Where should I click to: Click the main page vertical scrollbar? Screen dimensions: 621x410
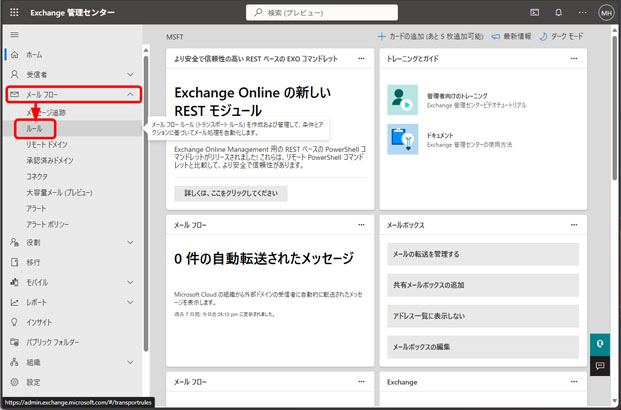click(x=615, y=107)
